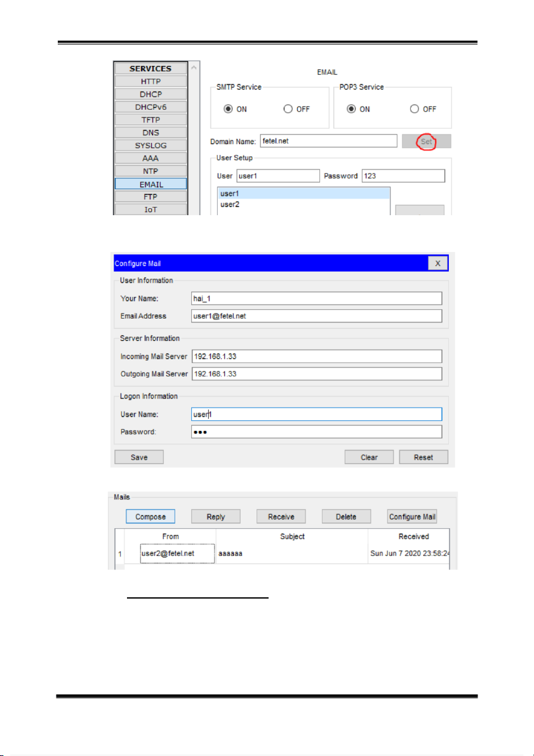Select user1 in the user list

tap(304, 194)
